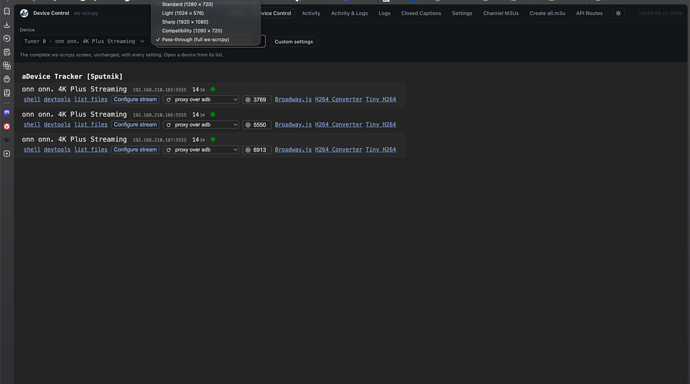The height and width of the screenshot is (384, 690).
Task: Open Tiny H264 in port 6913 row
Action: pos(381,150)
